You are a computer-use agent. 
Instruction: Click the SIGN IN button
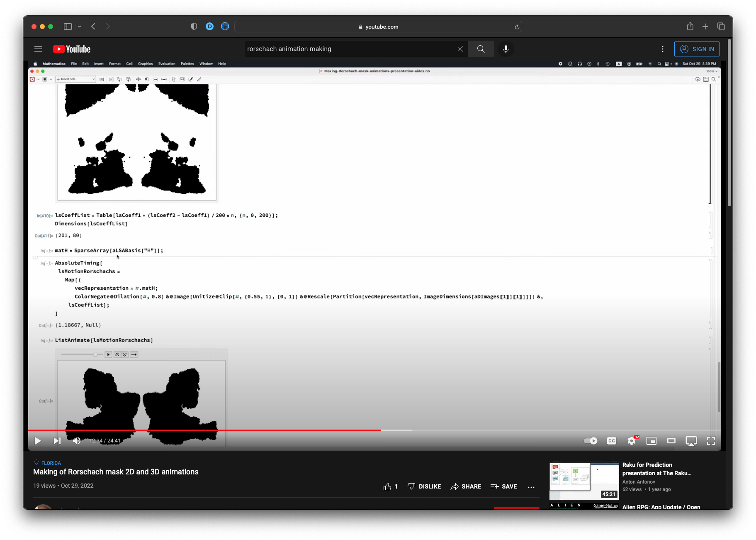[697, 49]
